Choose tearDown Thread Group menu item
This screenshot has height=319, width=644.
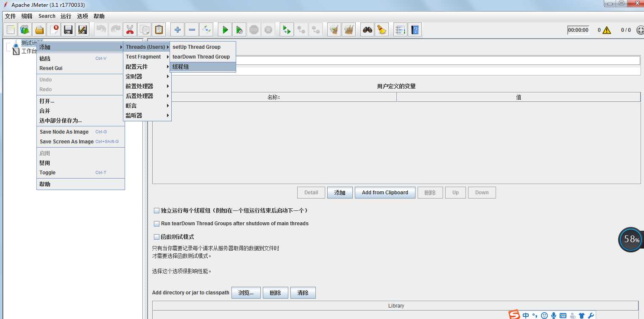click(x=203, y=57)
